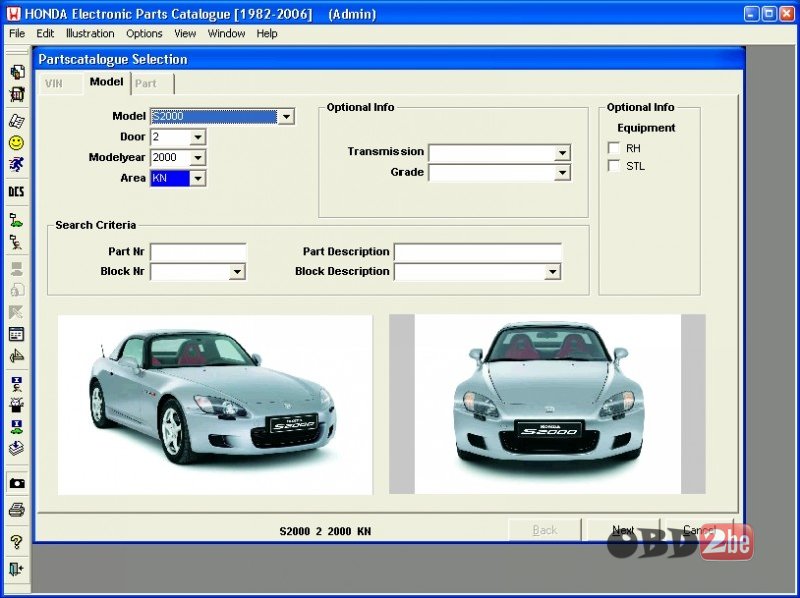800x598 pixels.
Task: Click the status text 'S2000 2 2000 KN'
Action: click(x=325, y=531)
